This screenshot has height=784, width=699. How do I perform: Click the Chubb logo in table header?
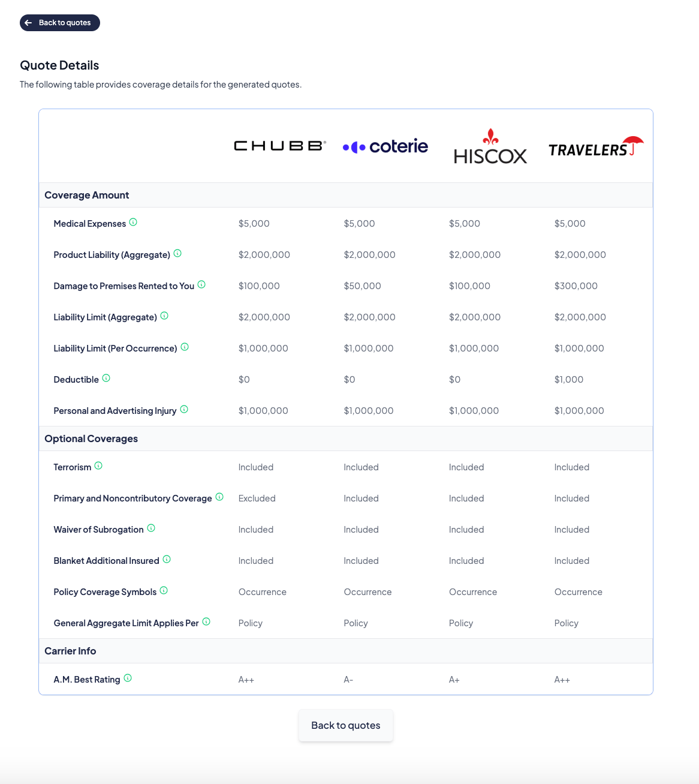point(279,146)
